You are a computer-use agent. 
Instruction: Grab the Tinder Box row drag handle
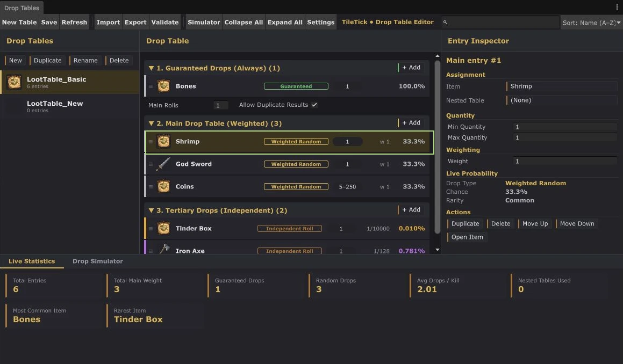(x=151, y=229)
